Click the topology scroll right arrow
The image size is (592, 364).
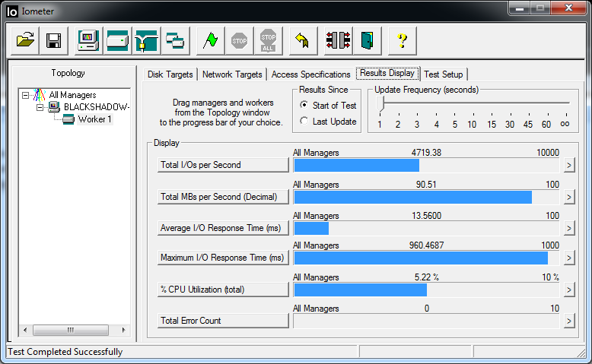(123, 330)
